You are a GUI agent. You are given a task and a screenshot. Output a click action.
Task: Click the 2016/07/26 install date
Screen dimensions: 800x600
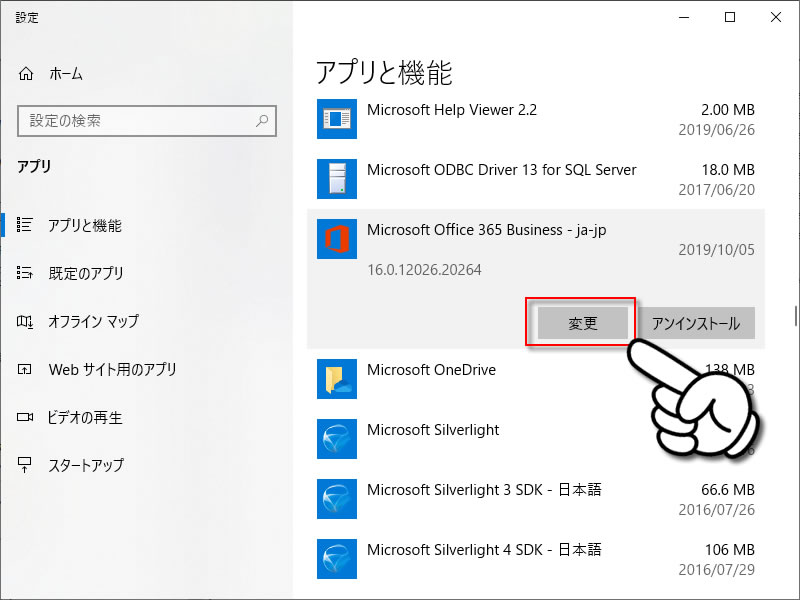[x=716, y=510]
